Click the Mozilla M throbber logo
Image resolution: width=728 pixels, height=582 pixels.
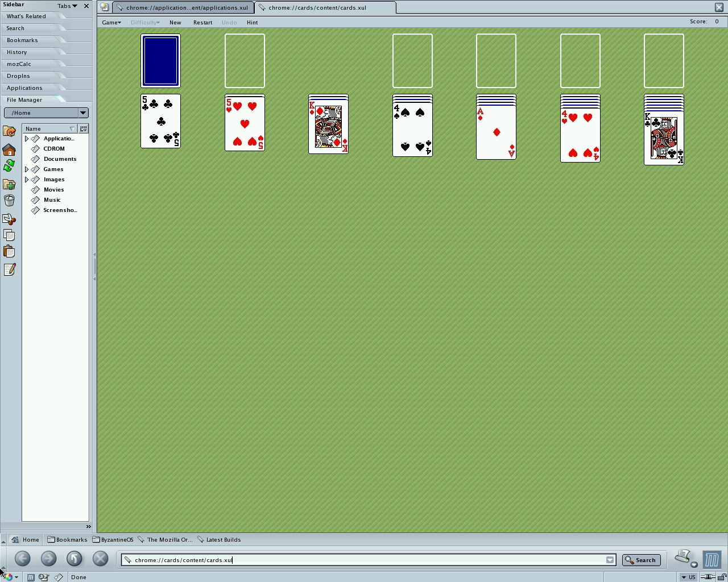click(x=712, y=560)
